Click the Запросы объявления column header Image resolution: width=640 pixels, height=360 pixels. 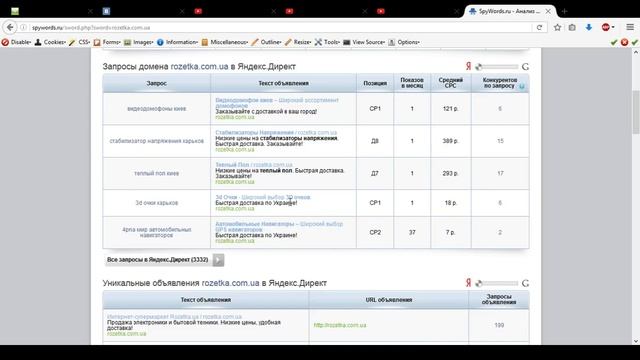(499, 300)
